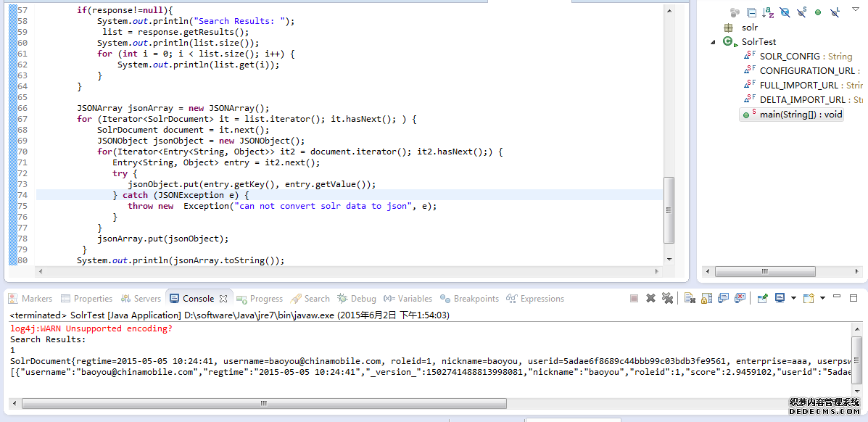Toggle Hide Static Fields and Methods
This screenshot has height=422, width=868.
click(801, 12)
